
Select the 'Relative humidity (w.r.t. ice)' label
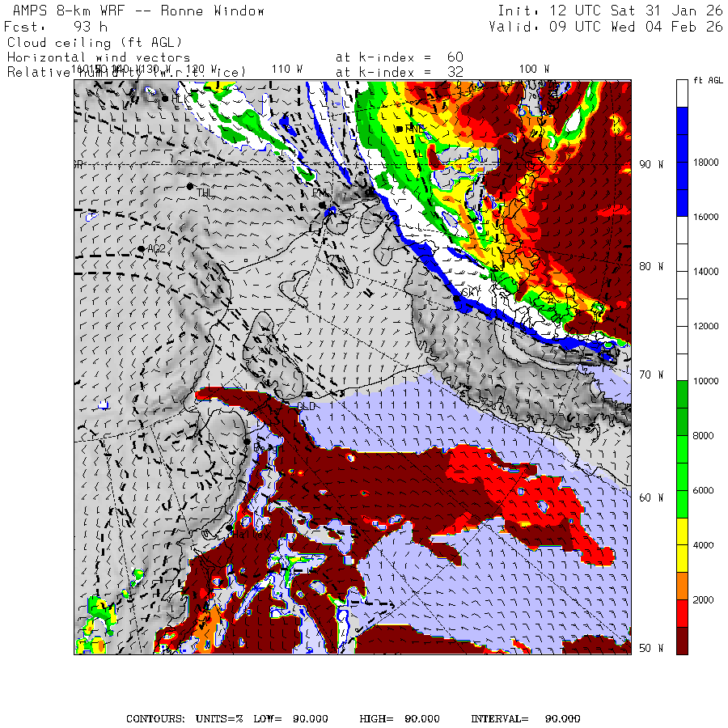(x=126, y=73)
